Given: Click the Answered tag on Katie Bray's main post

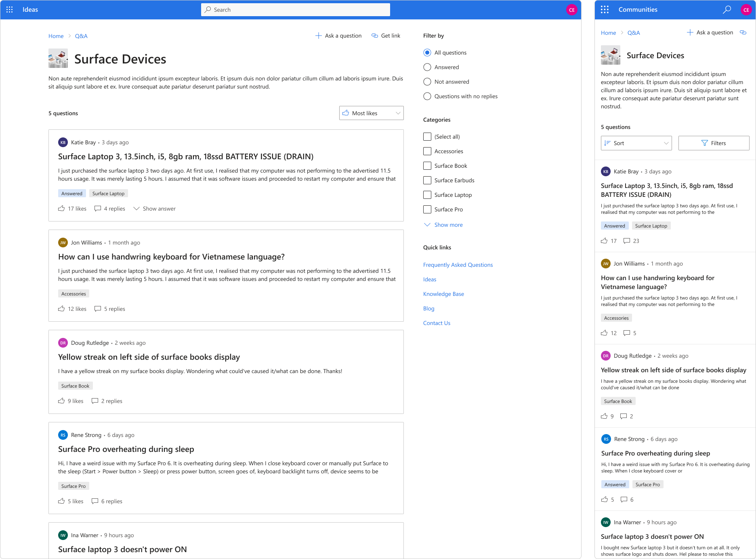Looking at the screenshot, I should (72, 194).
